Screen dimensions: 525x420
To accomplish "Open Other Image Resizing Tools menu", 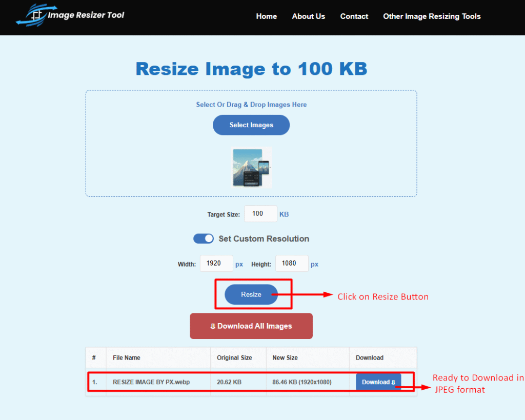I will pos(432,16).
